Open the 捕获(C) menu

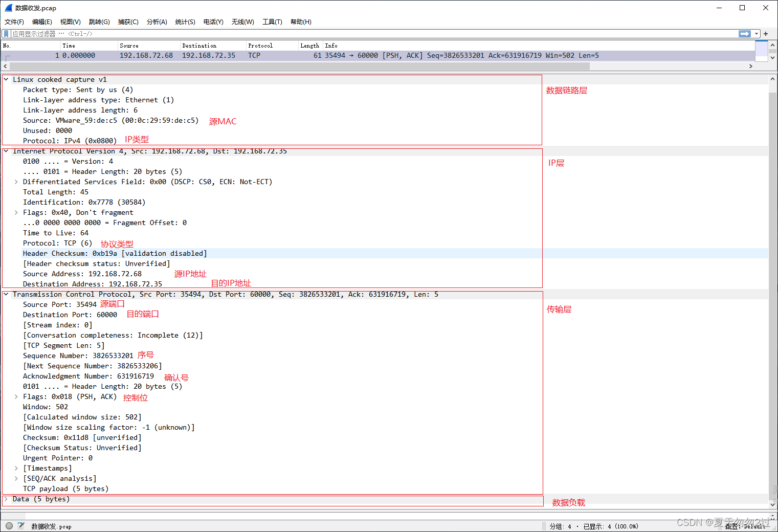128,22
